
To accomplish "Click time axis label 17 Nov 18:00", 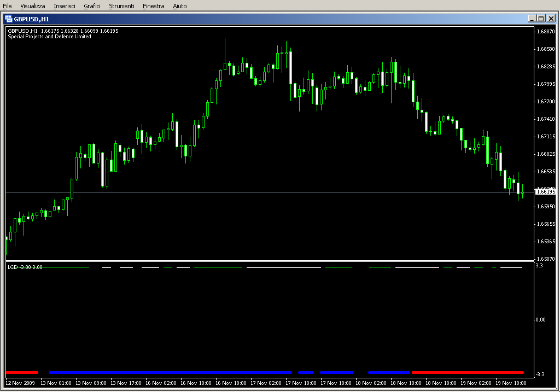I will point(336,383).
